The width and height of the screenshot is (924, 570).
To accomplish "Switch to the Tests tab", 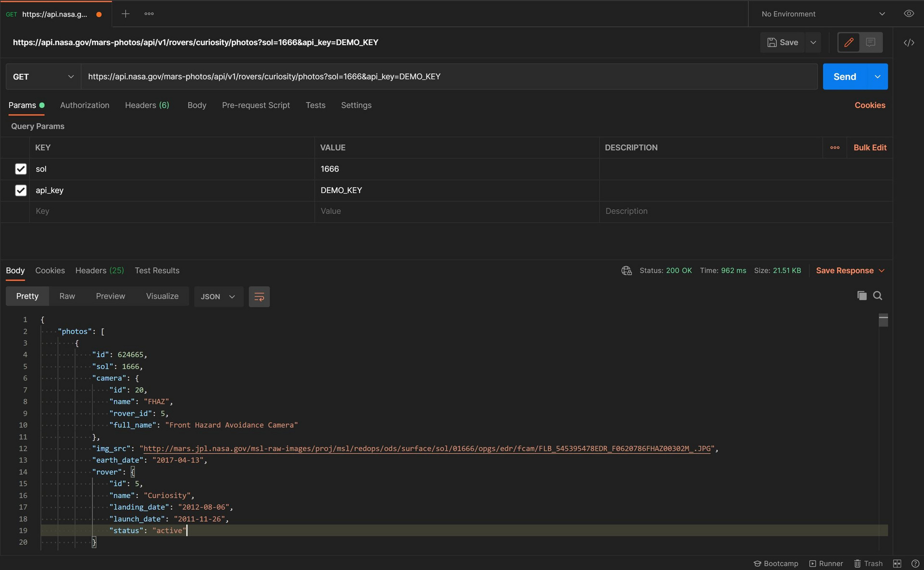I will point(316,105).
